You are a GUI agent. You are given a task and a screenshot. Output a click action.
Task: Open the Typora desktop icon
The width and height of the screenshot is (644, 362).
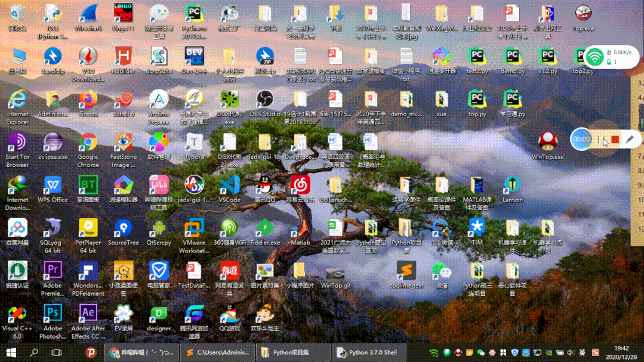(x=194, y=147)
